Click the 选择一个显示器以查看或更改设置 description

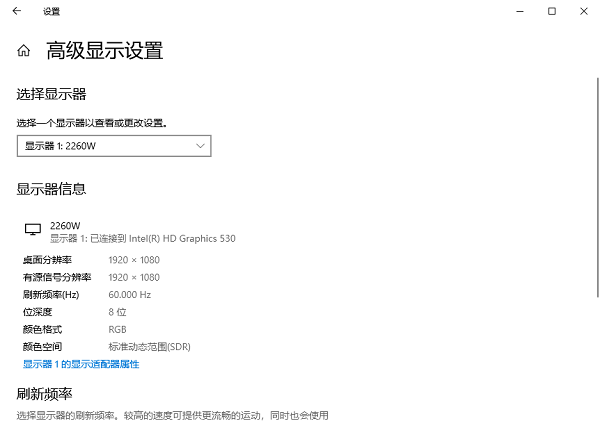point(92,123)
